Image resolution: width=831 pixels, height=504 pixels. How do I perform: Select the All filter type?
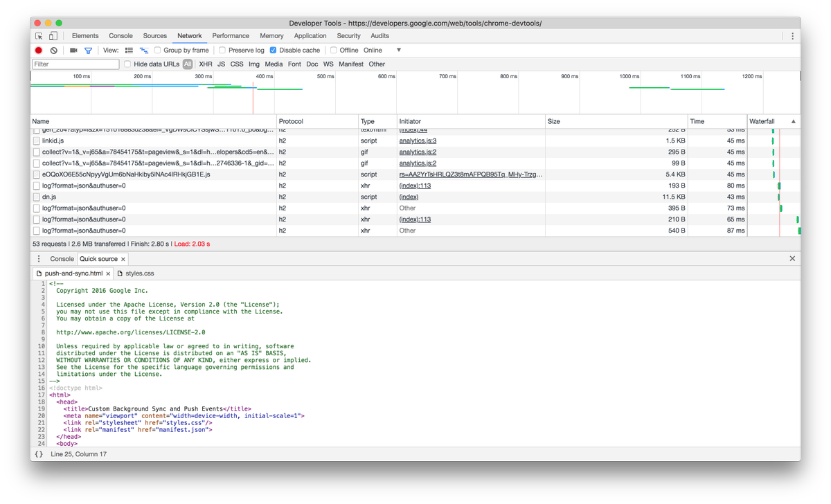pyautogui.click(x=188, y=64)
